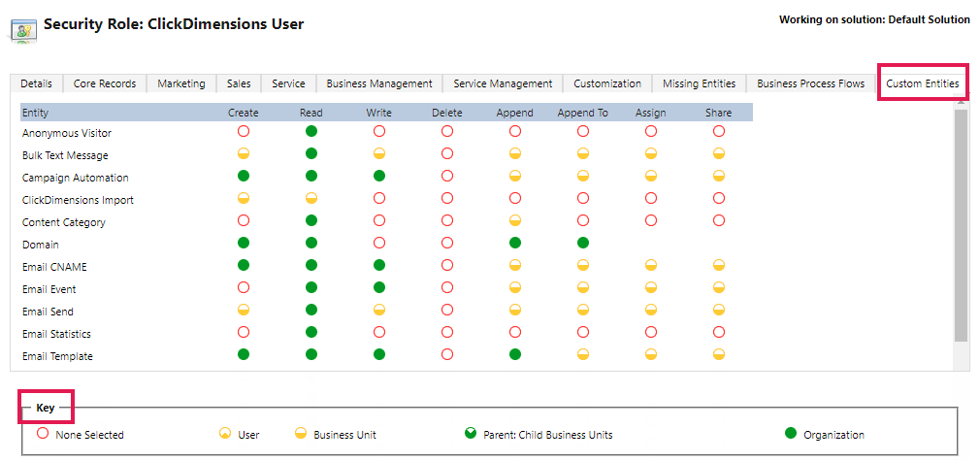
Task: Toggle Read privilege for Content Category
Action: pyautogui.click(x=311, y=221)
